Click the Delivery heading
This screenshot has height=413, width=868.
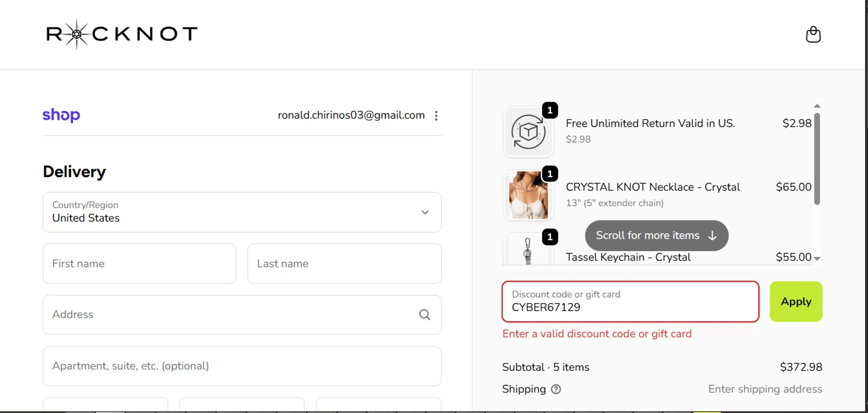point(75,172)
